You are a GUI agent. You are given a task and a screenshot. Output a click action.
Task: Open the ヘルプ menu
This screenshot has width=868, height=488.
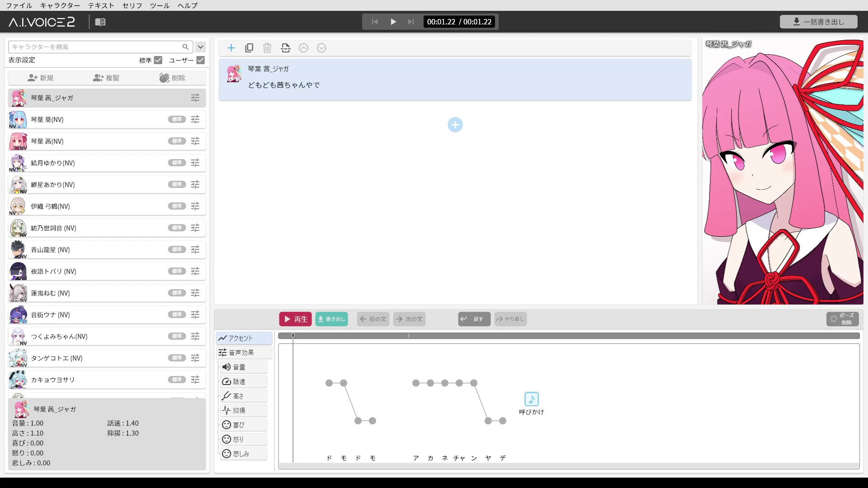[188, 5]
